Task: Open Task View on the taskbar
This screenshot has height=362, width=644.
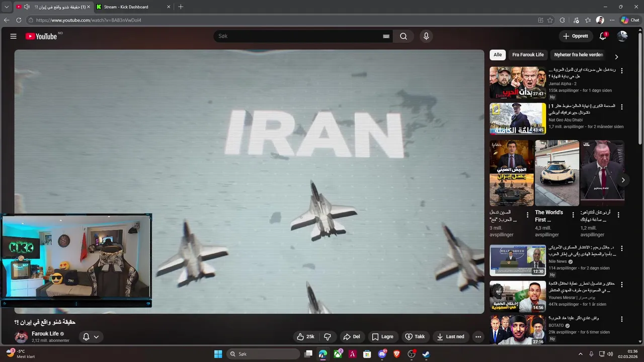Action: pyautogui.click(x=308, y=354)
